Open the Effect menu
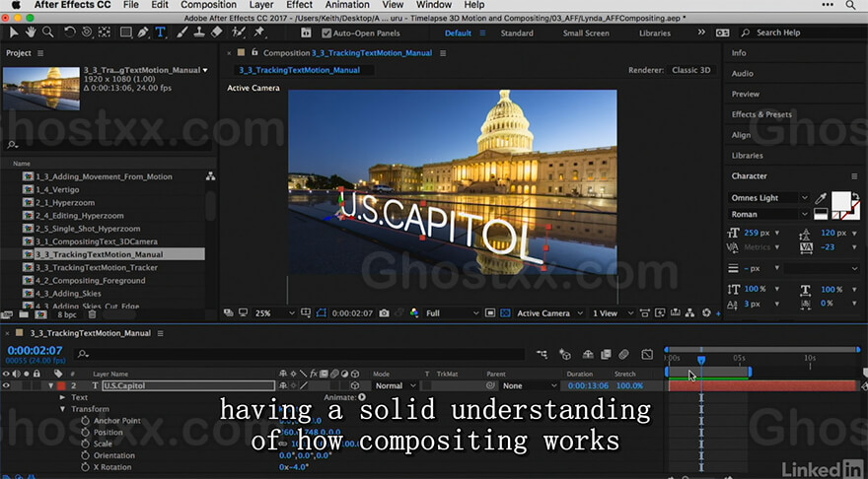This screenshot has height=479, width=868. point(299,5)
